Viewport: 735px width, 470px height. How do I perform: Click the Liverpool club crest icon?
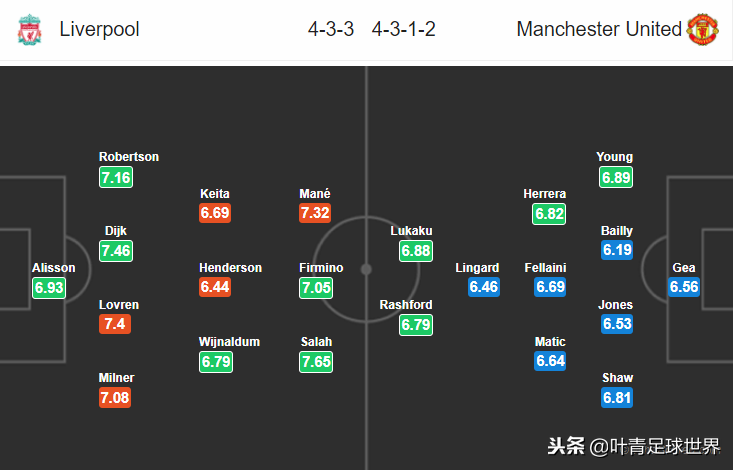[31, 30]
